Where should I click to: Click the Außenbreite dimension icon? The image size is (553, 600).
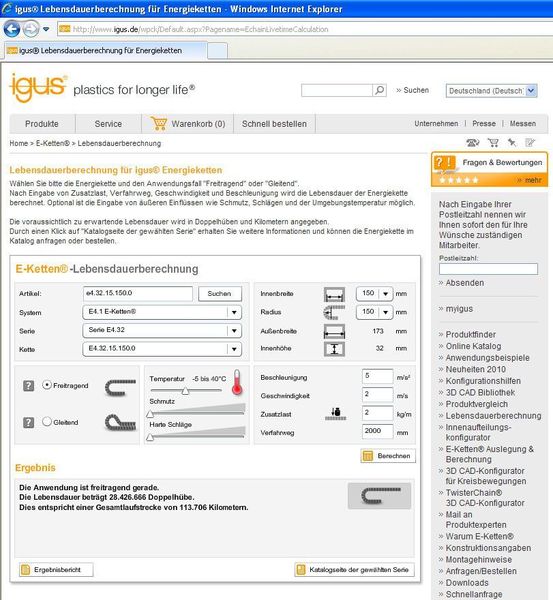click(x=334, y=331)
